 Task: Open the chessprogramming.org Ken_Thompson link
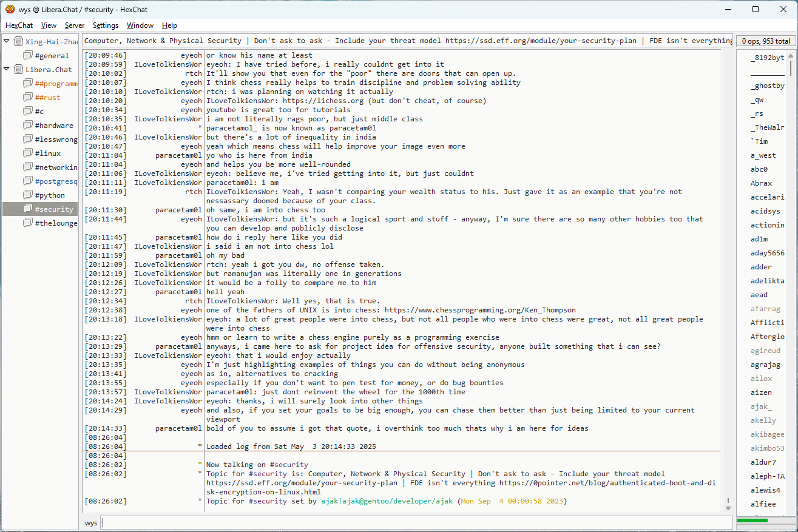pos(480,310)
